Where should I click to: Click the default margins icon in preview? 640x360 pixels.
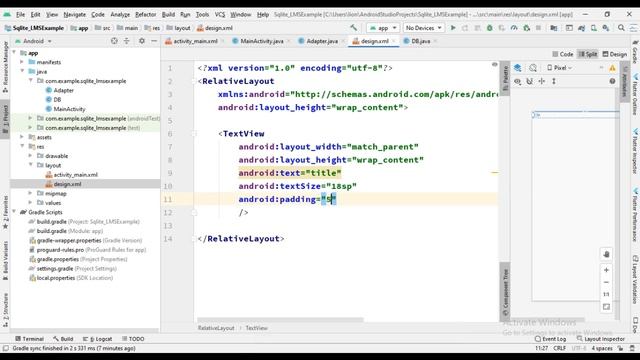coord(542,81)
